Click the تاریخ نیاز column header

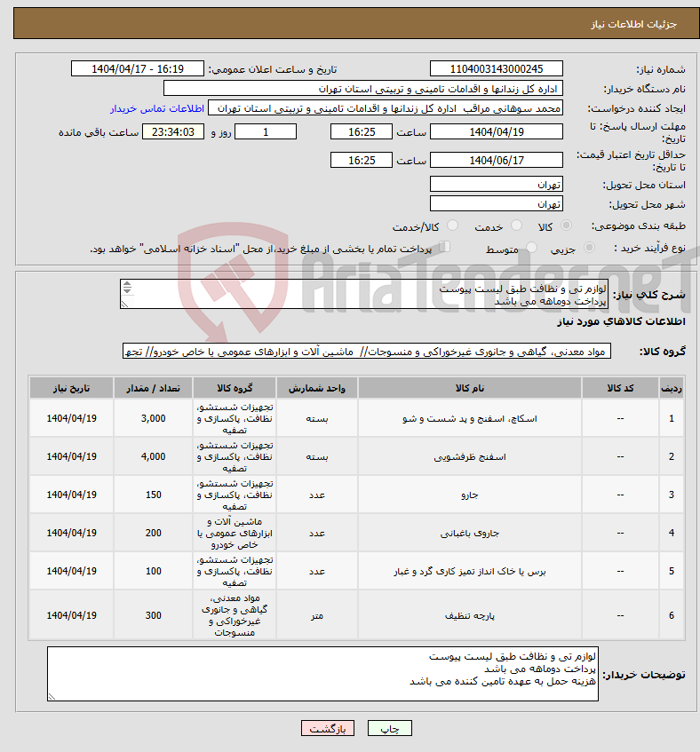[71, 388]
